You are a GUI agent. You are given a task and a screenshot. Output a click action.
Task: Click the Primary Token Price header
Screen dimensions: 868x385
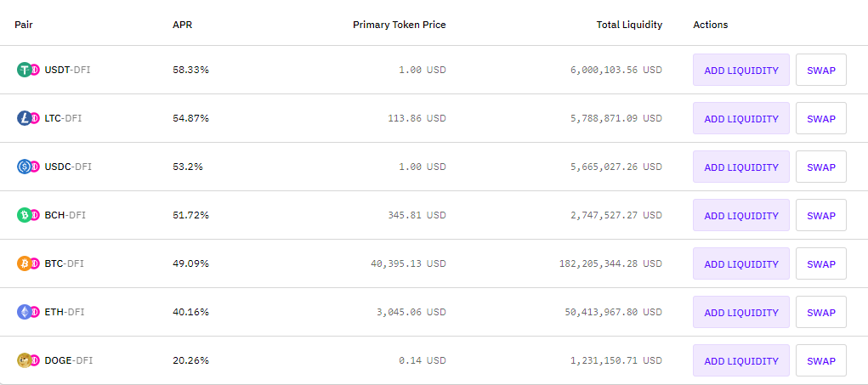click(399, 25)
